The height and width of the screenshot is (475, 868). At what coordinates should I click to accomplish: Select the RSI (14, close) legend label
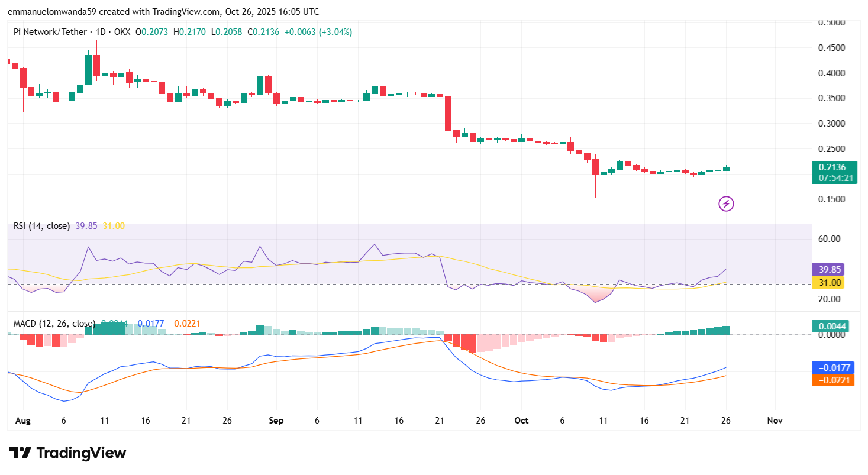(41, 226)
